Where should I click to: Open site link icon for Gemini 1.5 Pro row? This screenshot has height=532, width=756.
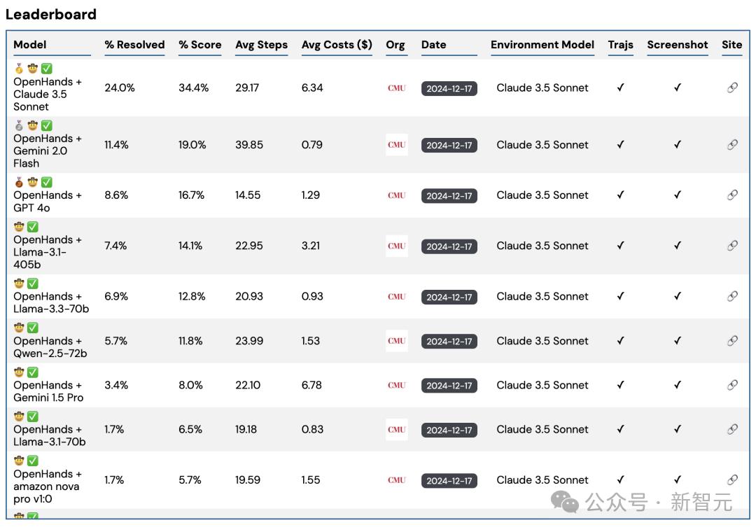732,385
